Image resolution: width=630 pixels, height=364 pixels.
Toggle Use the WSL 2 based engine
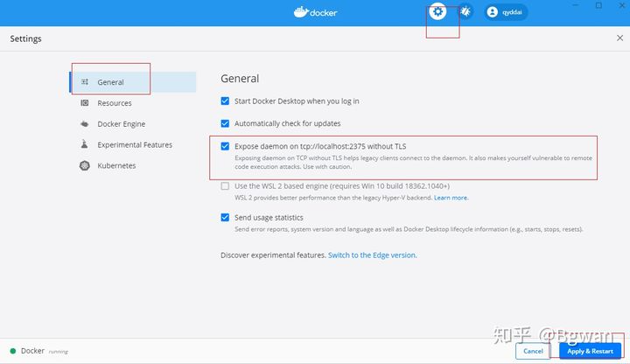[x=225, y=186]
